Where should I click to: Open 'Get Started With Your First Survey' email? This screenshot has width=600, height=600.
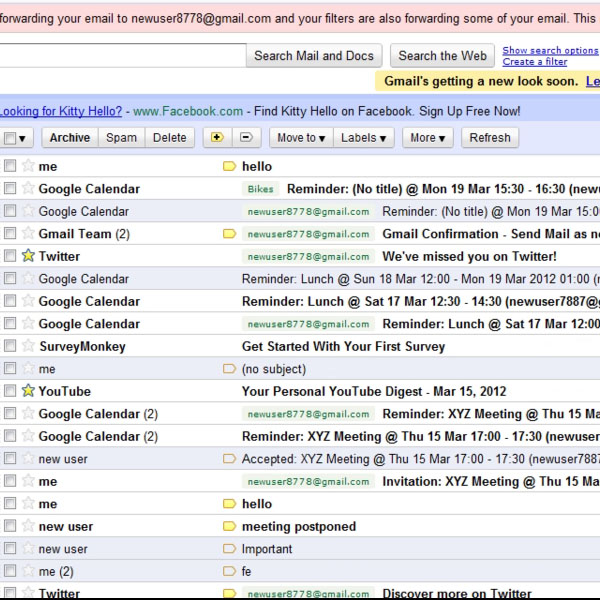(343, 346)
